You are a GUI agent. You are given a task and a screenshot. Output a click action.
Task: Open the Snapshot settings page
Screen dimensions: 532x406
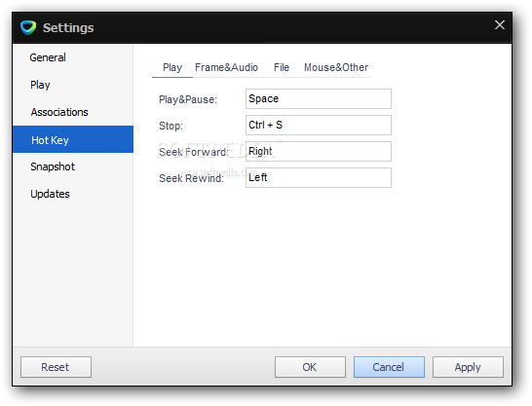point(53,166)
